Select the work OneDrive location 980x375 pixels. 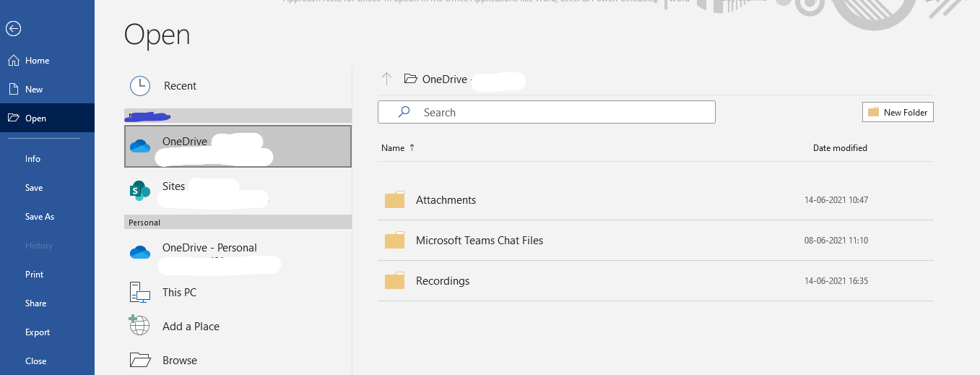(x=238, y=147)
